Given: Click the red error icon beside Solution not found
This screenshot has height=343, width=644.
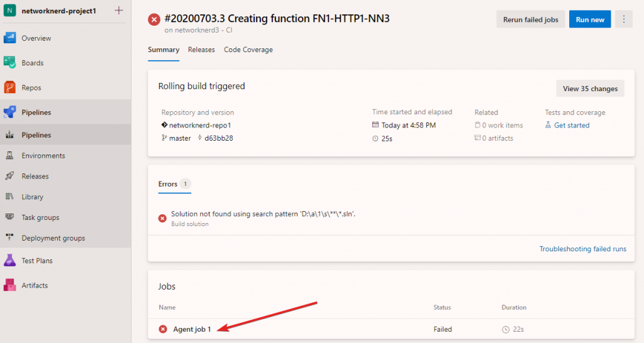Looking at the screenshot, I should [163, 218].
